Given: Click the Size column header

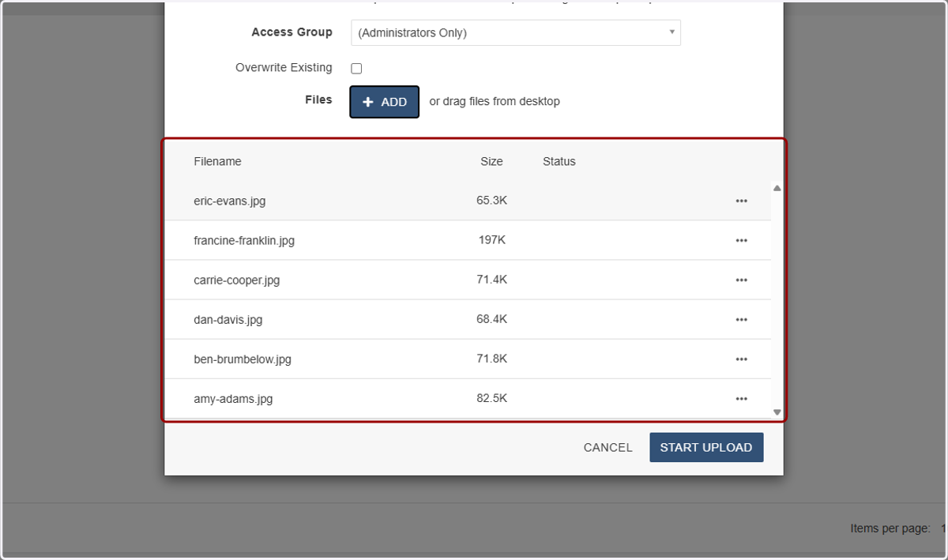Looking at the screenshot, I should click(491, 161).
